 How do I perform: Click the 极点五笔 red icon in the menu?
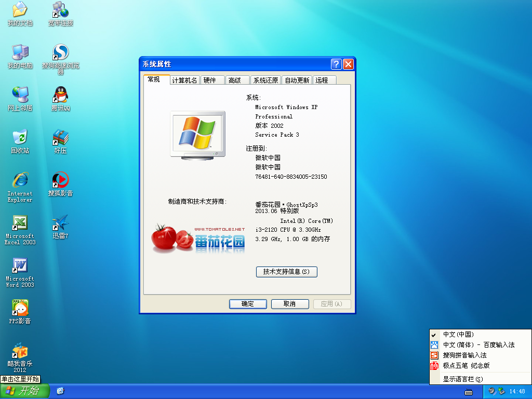pos(434,366)
